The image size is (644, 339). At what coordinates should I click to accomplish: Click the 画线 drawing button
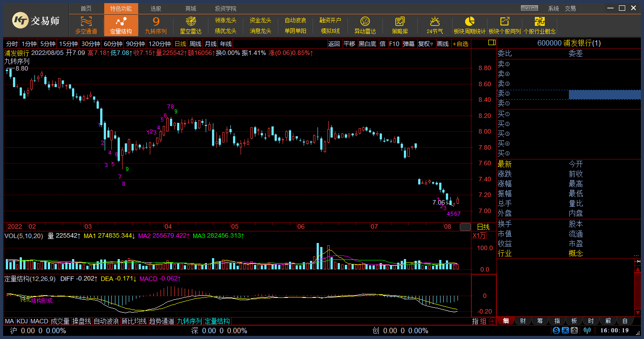(x=443, y=43)
